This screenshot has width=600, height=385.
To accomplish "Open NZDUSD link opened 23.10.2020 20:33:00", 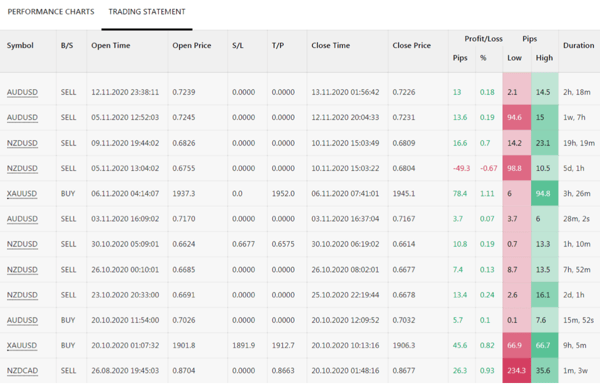I will coord(22,295).
